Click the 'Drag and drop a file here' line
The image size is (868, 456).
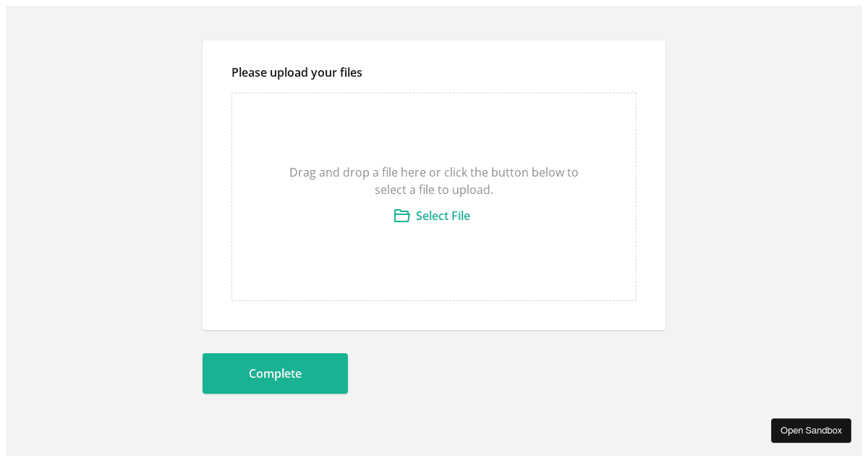[434, 172]
